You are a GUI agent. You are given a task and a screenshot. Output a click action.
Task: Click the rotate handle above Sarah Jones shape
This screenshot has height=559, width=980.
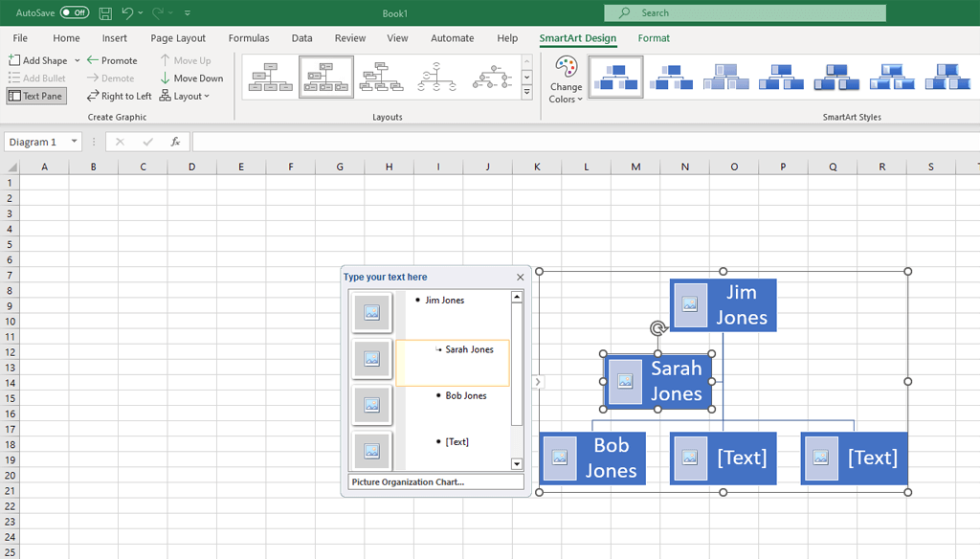click(657, 328)
